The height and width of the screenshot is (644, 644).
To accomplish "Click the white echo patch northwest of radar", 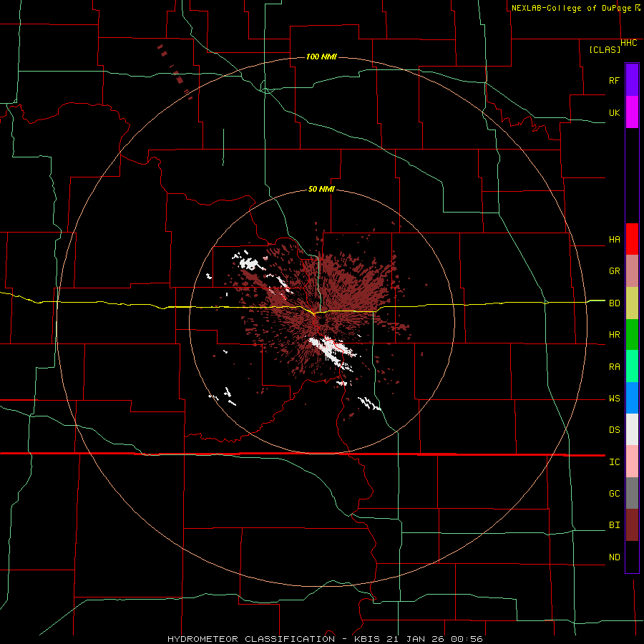I will [x=248, y=262].
